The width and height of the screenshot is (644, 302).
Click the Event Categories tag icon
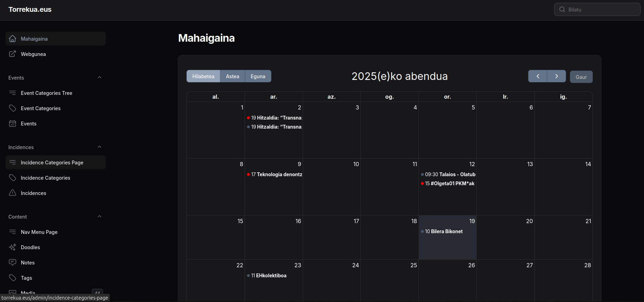[x=13, y=108]
